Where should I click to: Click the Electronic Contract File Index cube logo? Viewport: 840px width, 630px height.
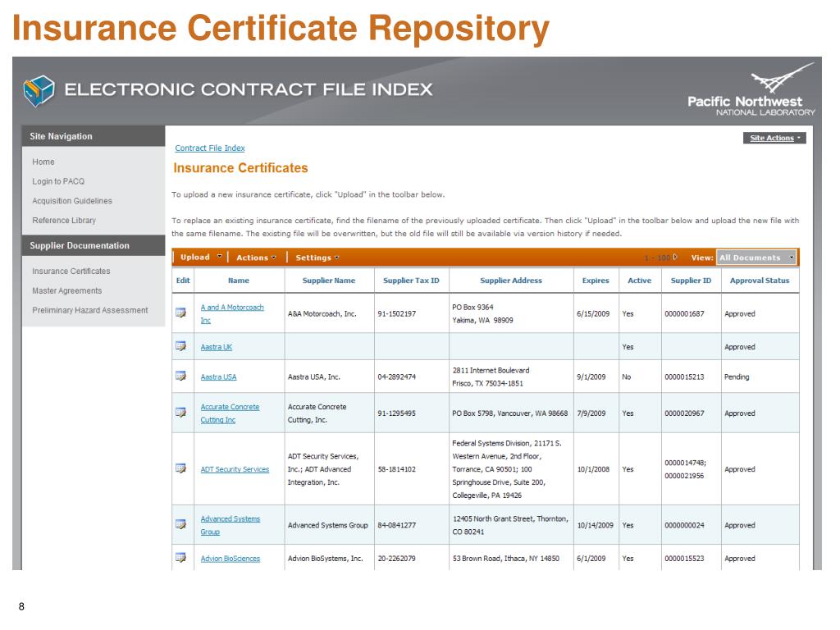[x=39, y=90]
